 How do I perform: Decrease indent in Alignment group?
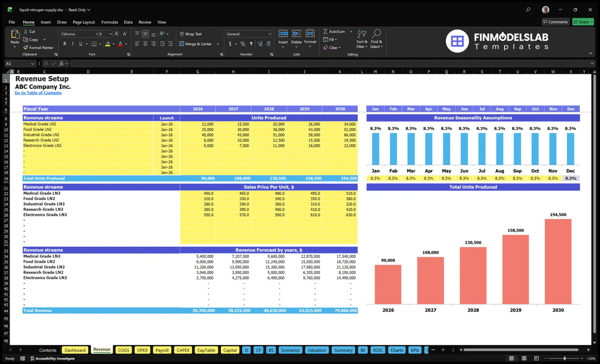coord(162,44)
